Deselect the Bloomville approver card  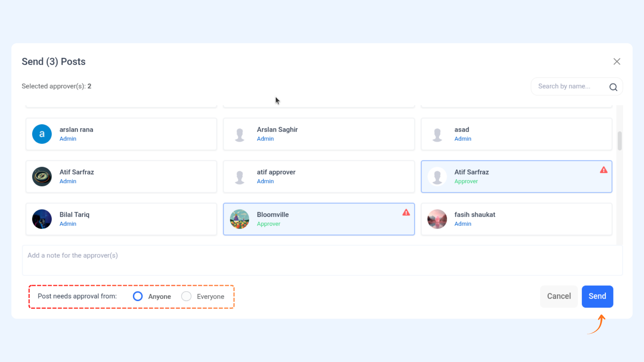[x=319, y=219]
